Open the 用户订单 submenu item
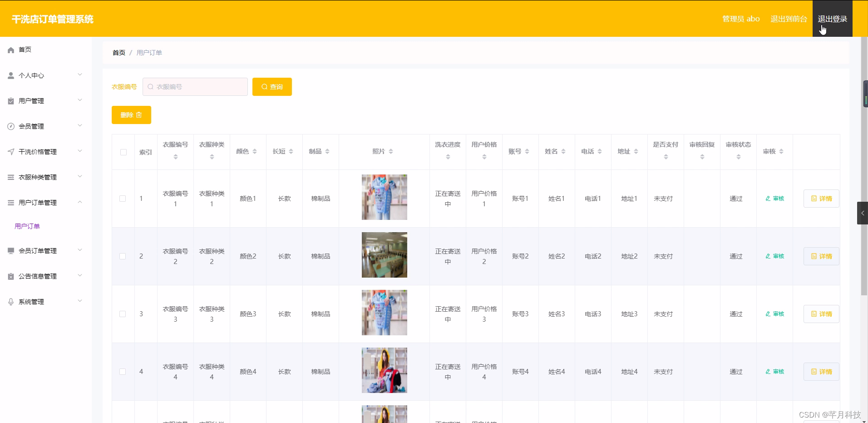 [27, 226]
